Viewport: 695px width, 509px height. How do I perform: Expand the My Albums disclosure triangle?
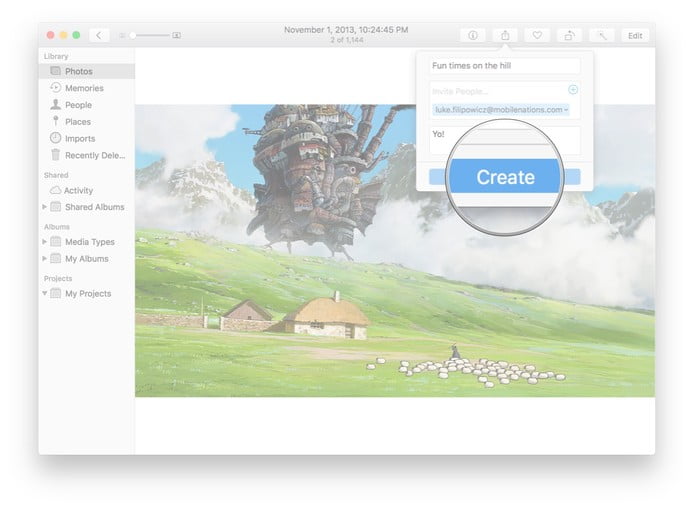[x=44, y=258]
